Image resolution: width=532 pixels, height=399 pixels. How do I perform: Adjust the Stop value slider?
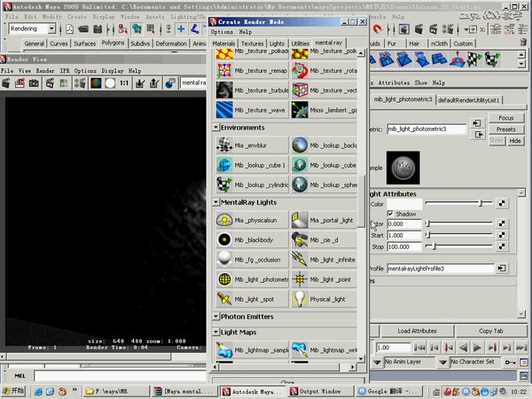(x=459, y=246)
